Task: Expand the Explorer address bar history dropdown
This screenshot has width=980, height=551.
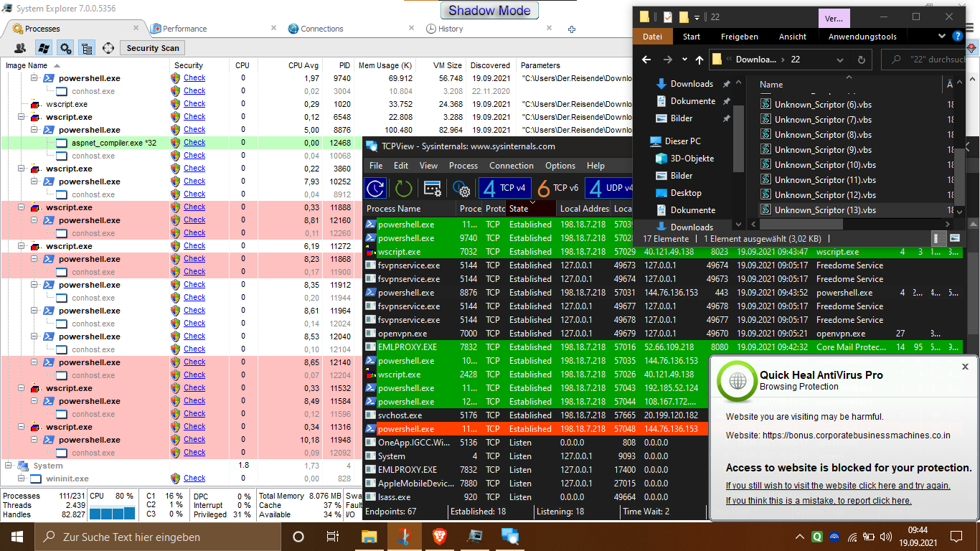Action: (840, 60)
